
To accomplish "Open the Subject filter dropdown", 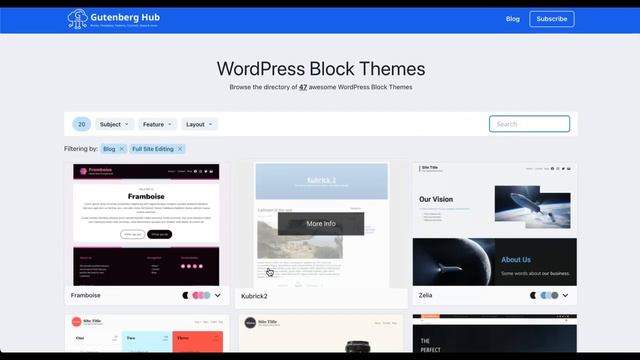I will [x=114, y=124].
